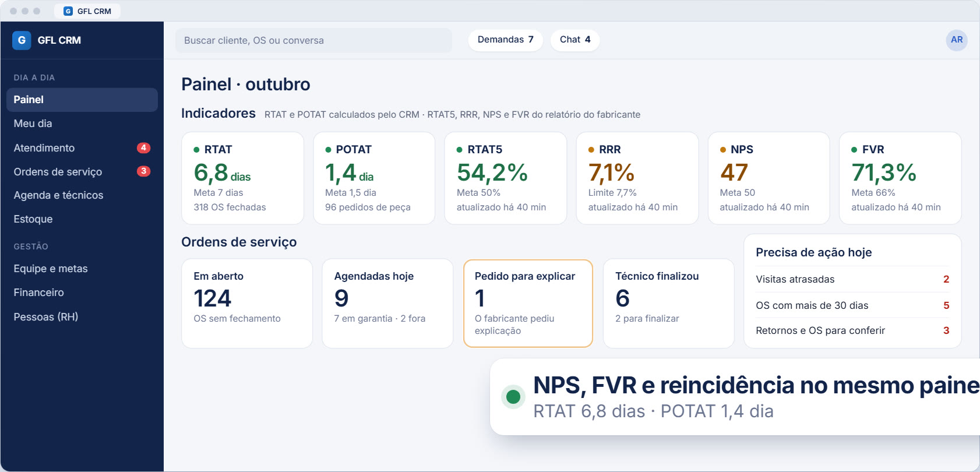980x472 pixels.
Task: Click the 'Precisa de ação hoje' heading
Action: [x=814, y=252]
